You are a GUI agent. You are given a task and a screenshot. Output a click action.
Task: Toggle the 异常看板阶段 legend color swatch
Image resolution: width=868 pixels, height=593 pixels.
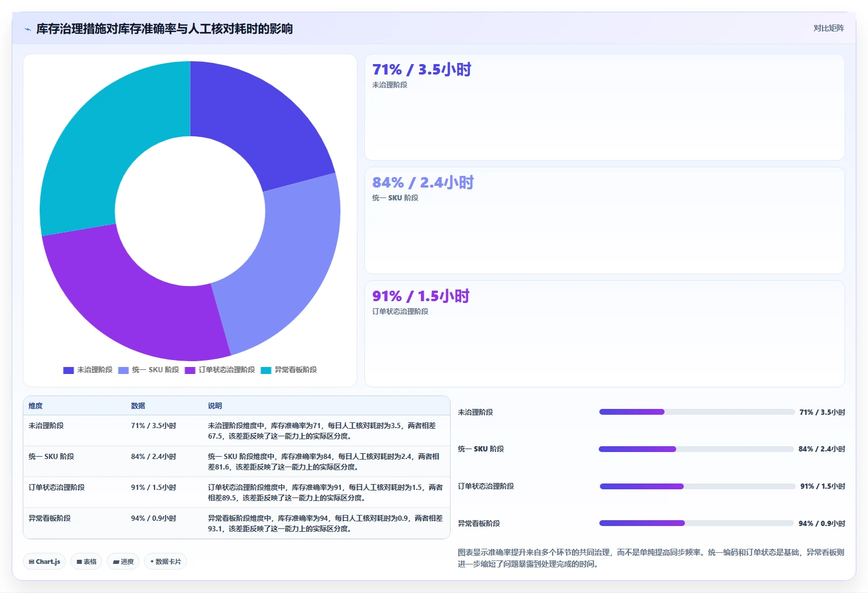(x=266, y=370)
